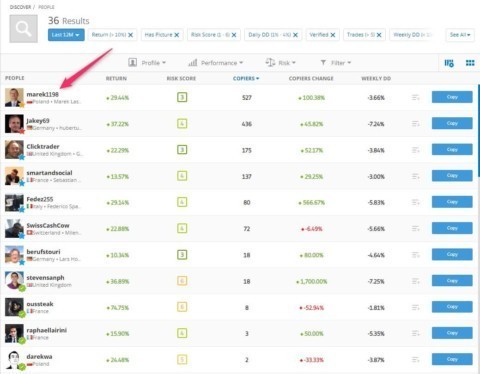Click Copy button for Clicktrader
Image resolution: width=480 pixels, height=374 pixels.
pyautogui.click(x=452, y=150)
